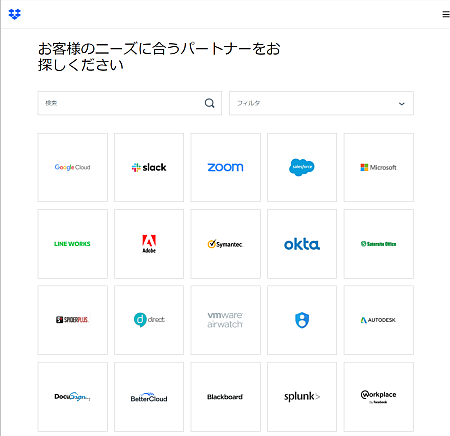Screen dimensions: 450x436
Task: Select the Okta partner tile
Action: [x=302, y=244]
